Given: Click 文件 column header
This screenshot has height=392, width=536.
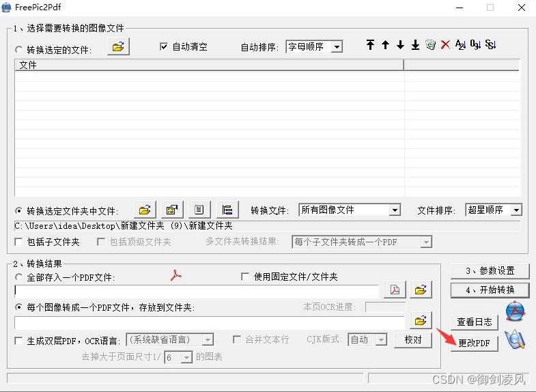Looking at the screenshot, I should tap(209, 65).
